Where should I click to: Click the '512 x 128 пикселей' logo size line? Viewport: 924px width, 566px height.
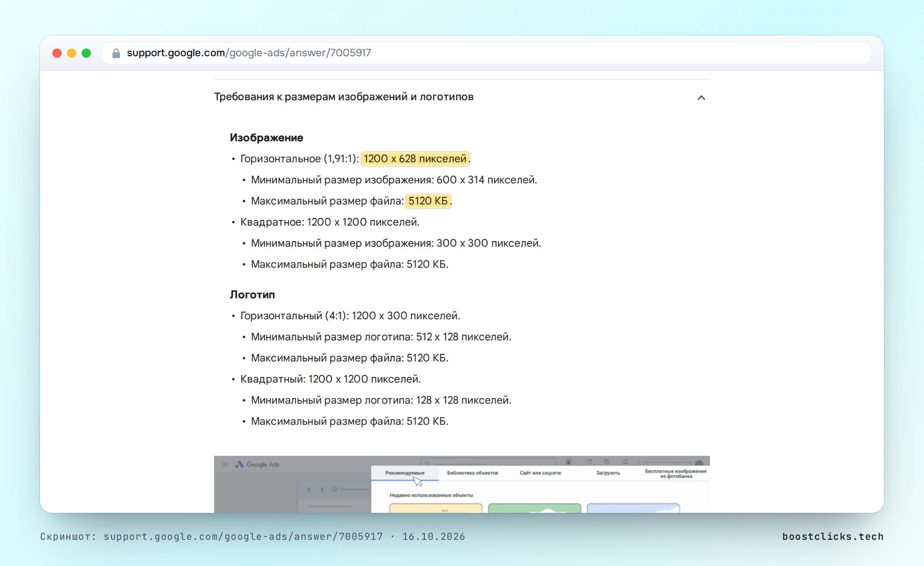tap(381, 337)
